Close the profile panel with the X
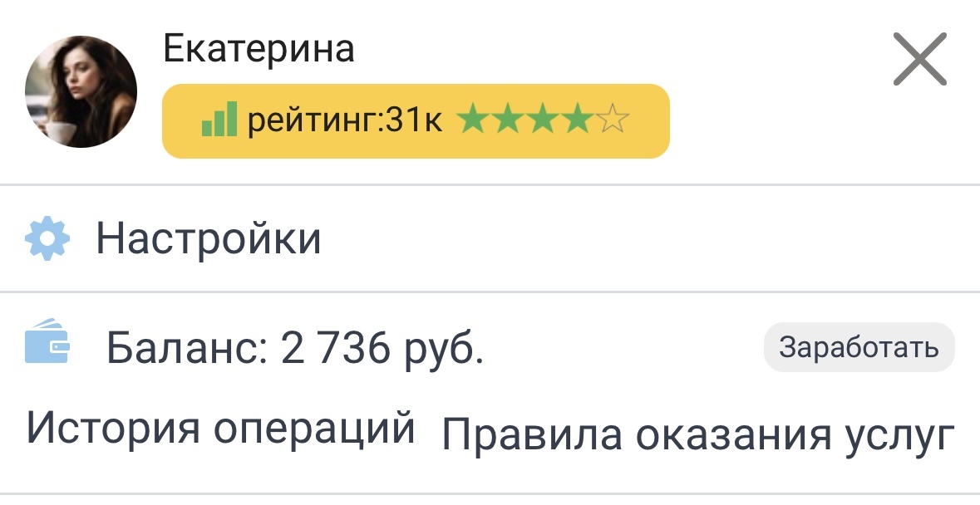The height and width of the screenshot is (505, 980). [920, 61]
